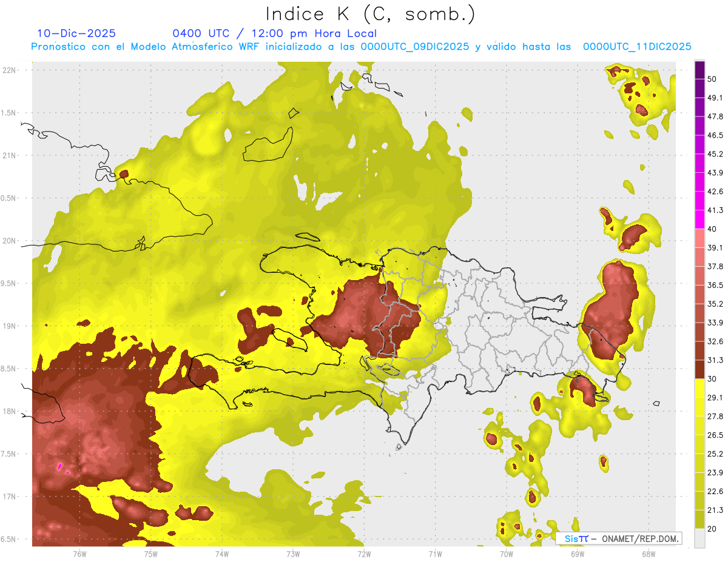Screen dimensions: 728x562
Task: Click latitude label '18N'
Action: click(x=10, y=412)
